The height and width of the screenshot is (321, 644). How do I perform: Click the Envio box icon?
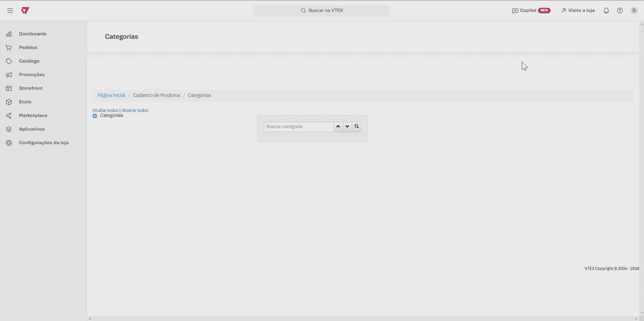9,102
